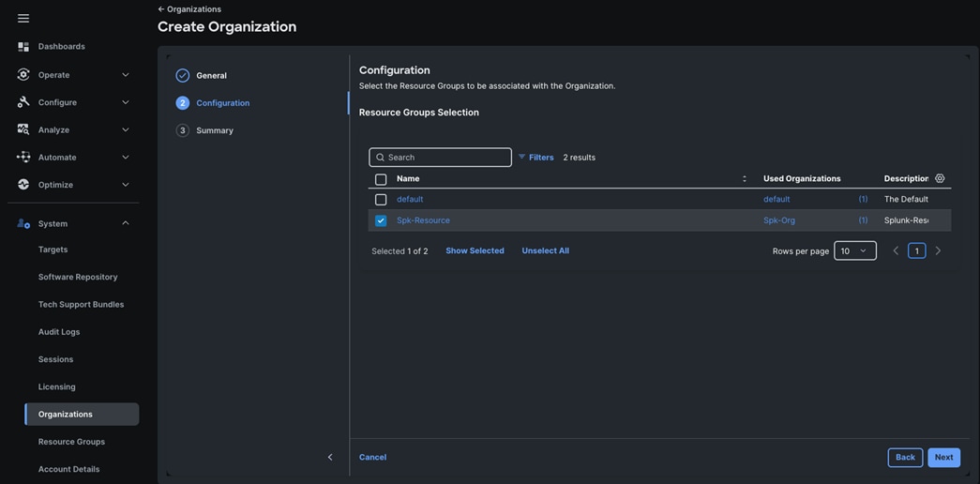Click the Used Organizations column header
Screen dimensions: 980x484
(802, 179)
